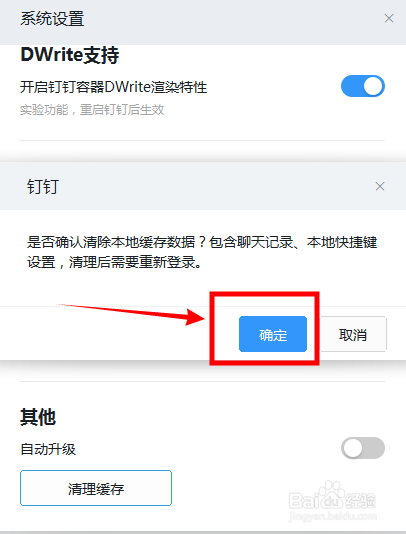Close the 钉钉 confirmation dialog with X
The image size is (406, 534).
[x=380, y=186]
